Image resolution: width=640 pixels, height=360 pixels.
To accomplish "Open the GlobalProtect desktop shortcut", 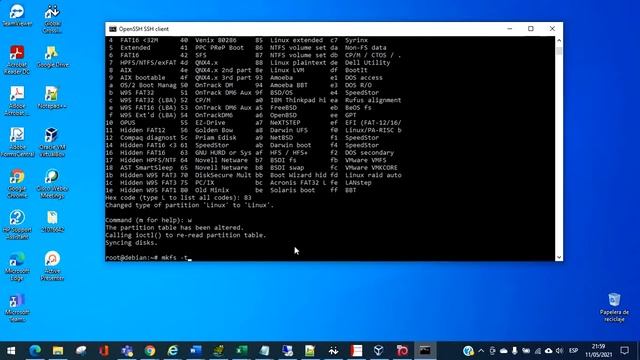I will (x=52, y=19).
